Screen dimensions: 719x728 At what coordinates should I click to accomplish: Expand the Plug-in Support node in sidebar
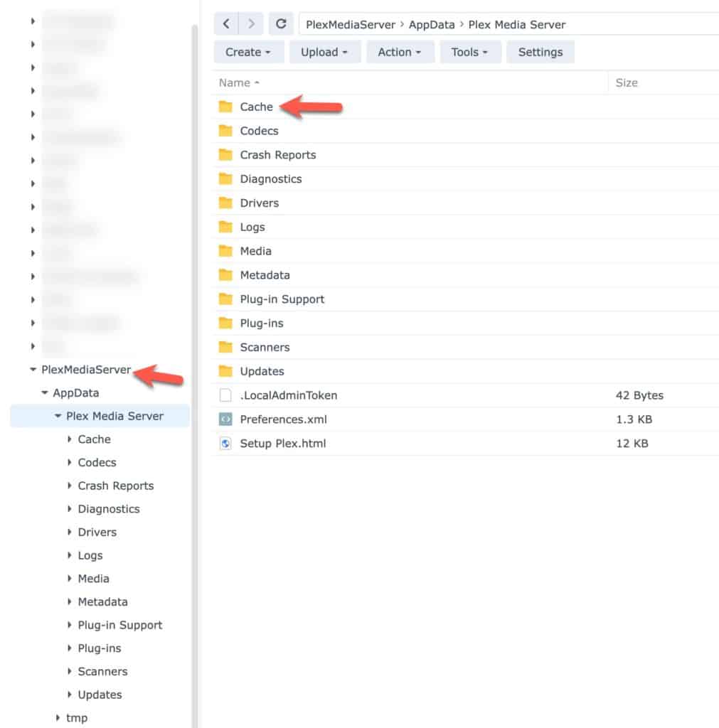[69, 625]
